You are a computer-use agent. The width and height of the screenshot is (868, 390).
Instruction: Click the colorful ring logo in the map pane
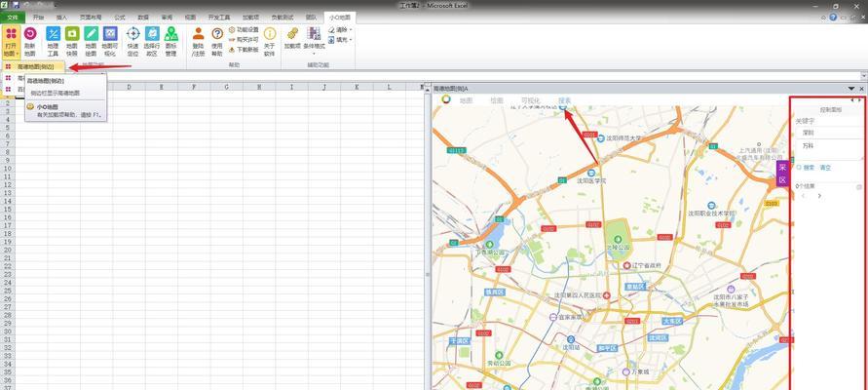[x=446, y=99]
